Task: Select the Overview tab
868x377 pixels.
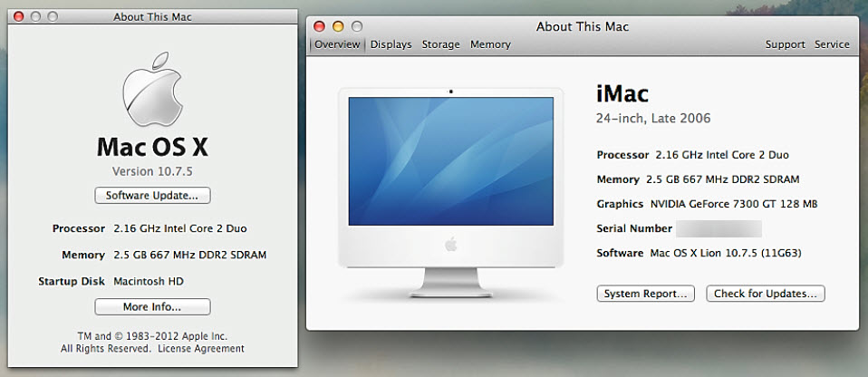Action: (337, 44)
